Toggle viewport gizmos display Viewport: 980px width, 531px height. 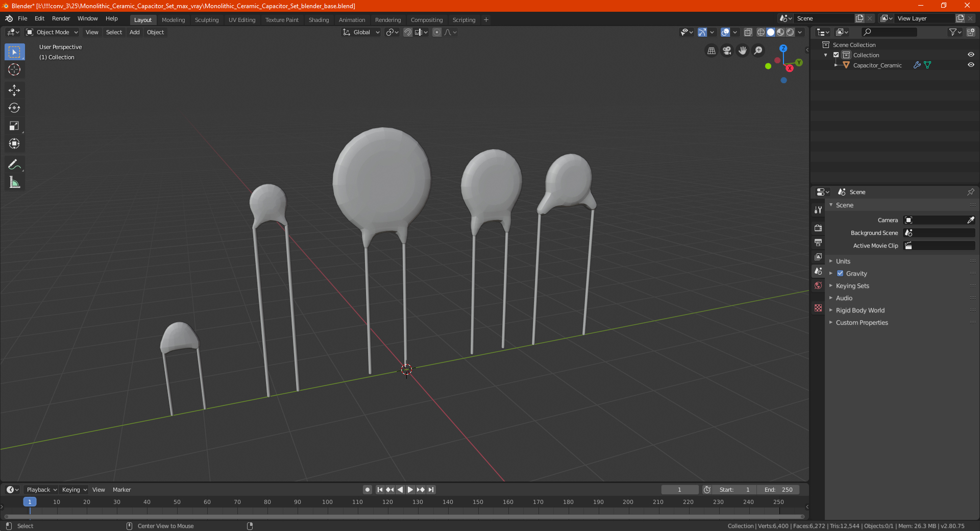(702, 32)
